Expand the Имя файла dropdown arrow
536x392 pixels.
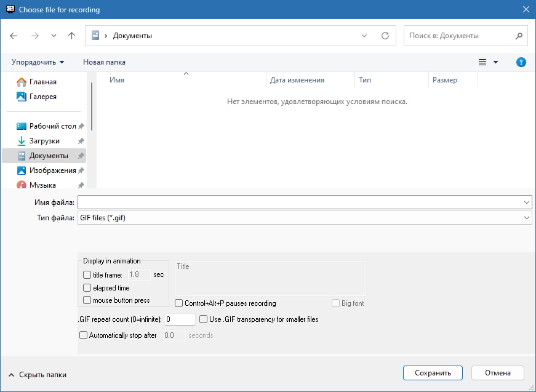(x=526, y=202)
